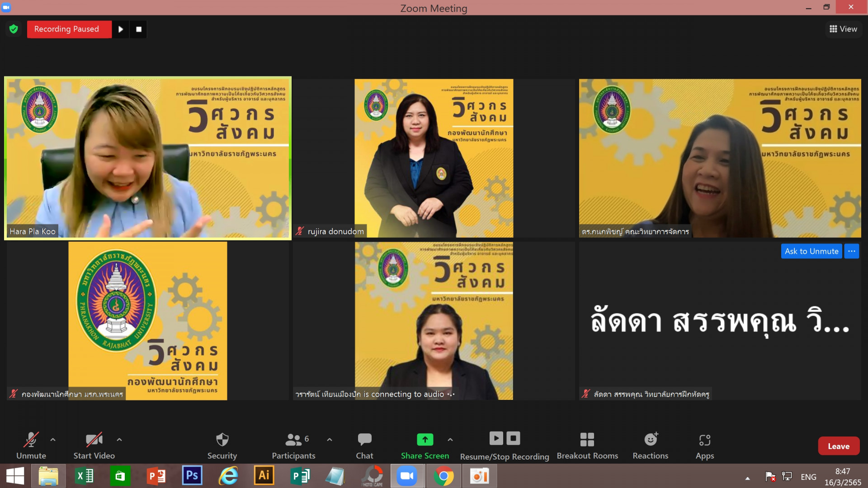Open Illustrator from taskbar
Screen dimensions: 868x488
pyautogui.click(x=264, y=476)
